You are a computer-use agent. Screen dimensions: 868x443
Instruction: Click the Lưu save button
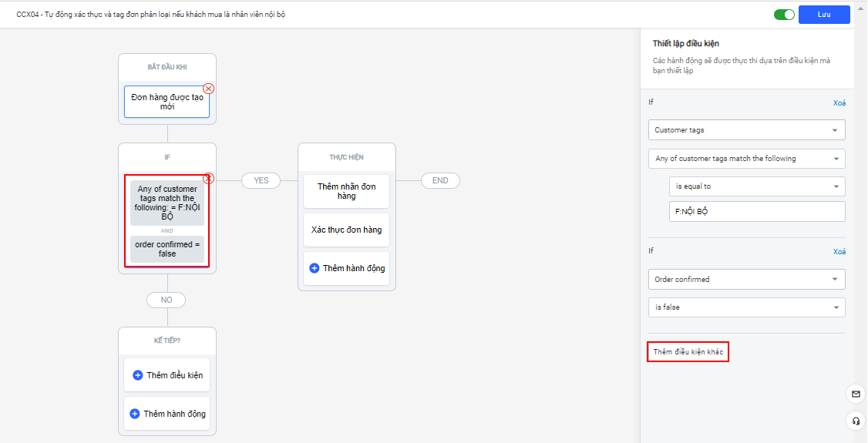824,15
